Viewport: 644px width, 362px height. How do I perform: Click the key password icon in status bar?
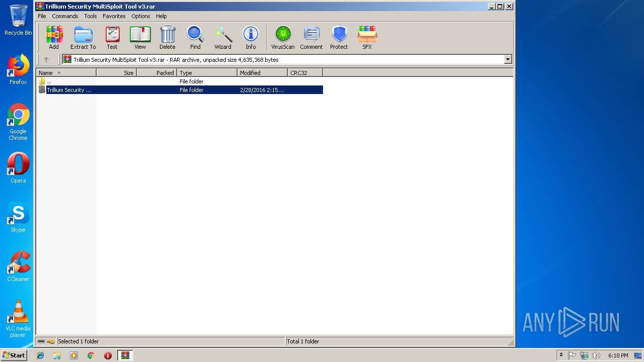tap(51, 341)
